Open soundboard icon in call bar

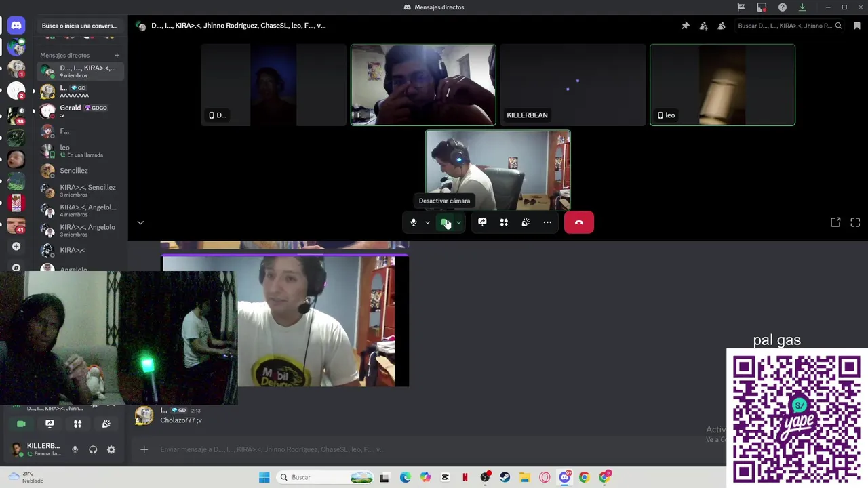(x=526, y=222)
